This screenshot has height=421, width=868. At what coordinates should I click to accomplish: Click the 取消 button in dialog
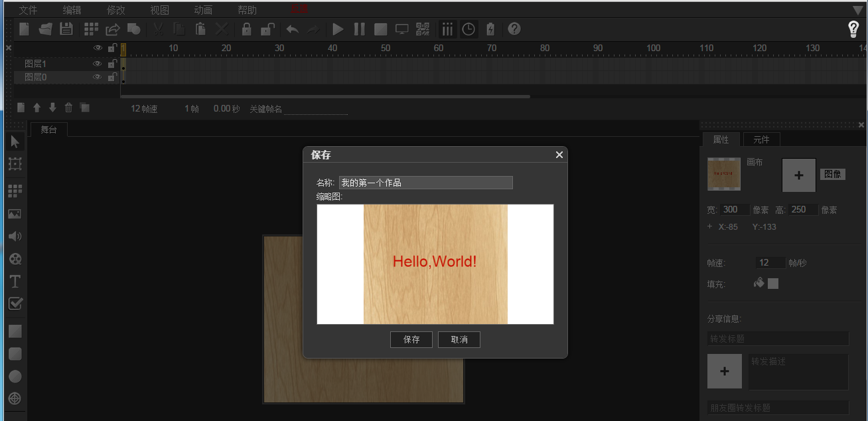tap(459, 339)
